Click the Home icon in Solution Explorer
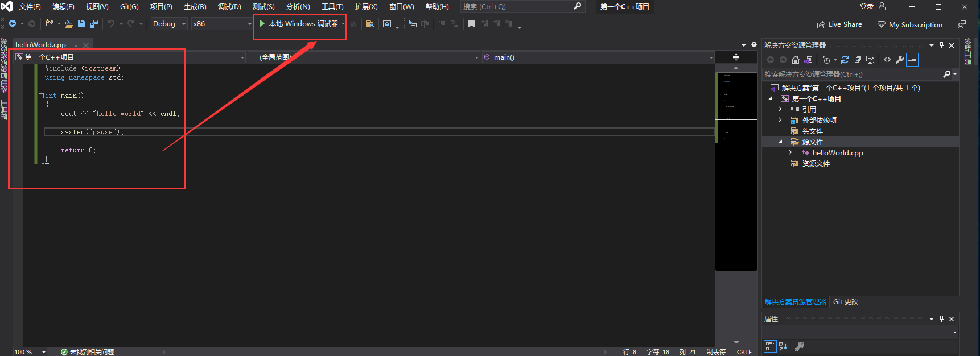Screen dimensions: 980x356 (796, 60)
